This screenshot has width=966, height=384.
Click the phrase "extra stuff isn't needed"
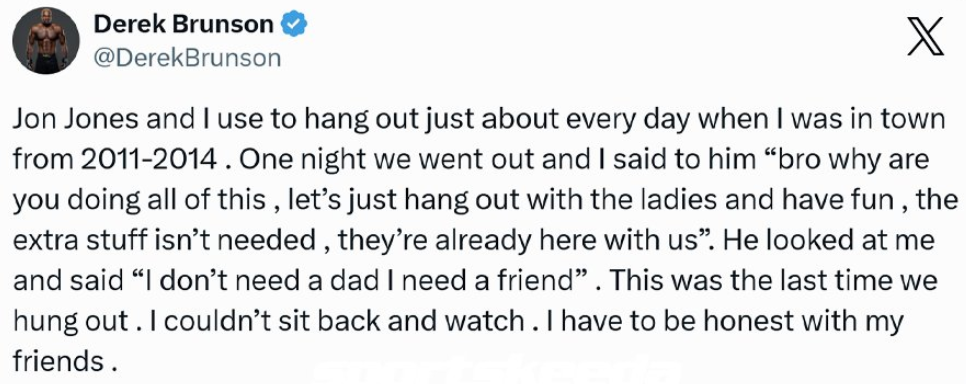(x=164, y=240)
